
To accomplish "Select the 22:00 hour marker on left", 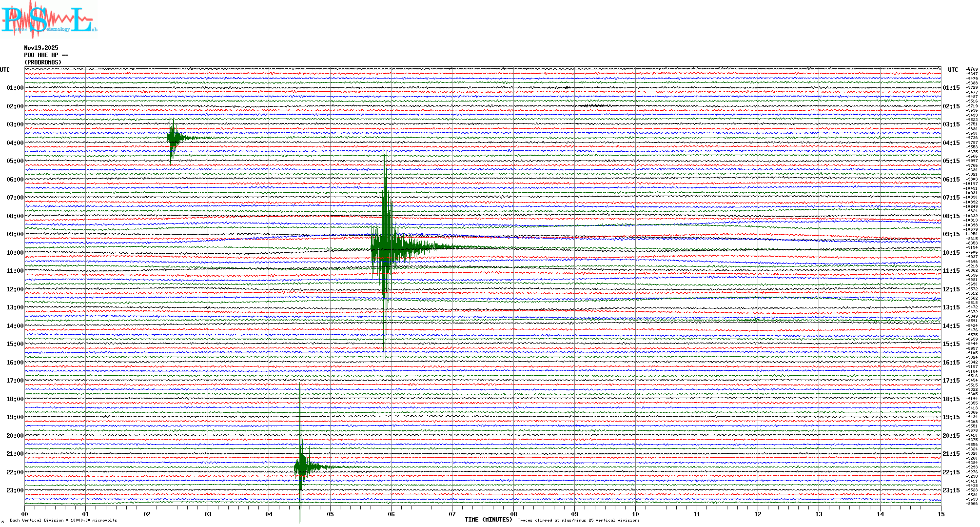I will [x=15, y=472].
